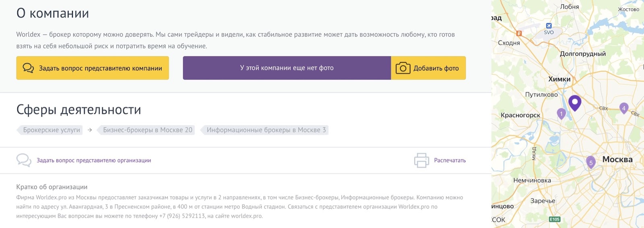Click Лобня label on the map
The image size is (644, 228).
pos(570,7)
